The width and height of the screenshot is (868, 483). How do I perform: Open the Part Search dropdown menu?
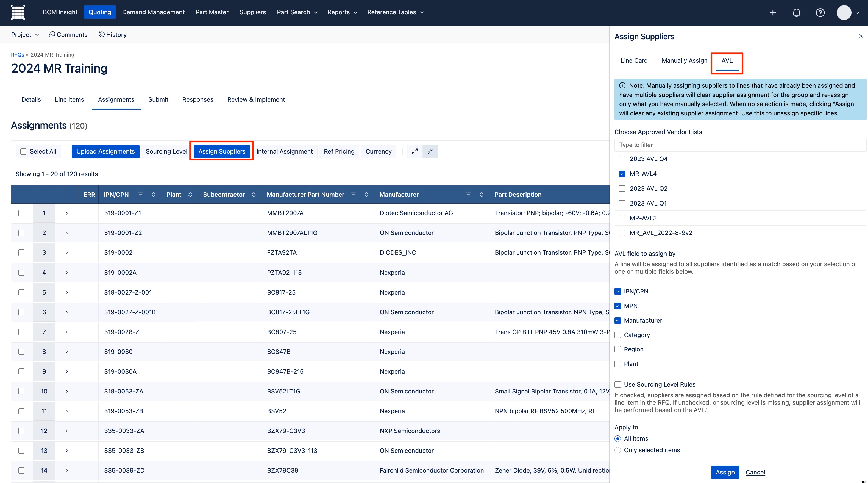click(297, 12)
